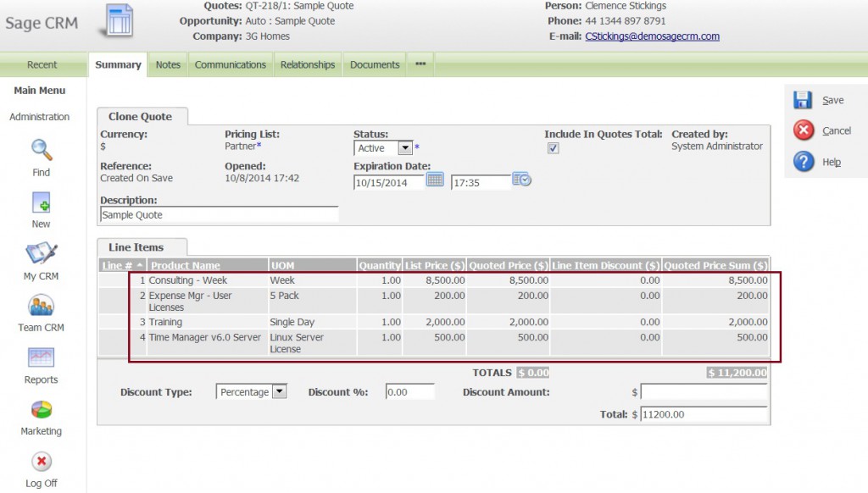Click the Team CRM label
This screenshot has height=493, width=868.
tap(41, 328)
